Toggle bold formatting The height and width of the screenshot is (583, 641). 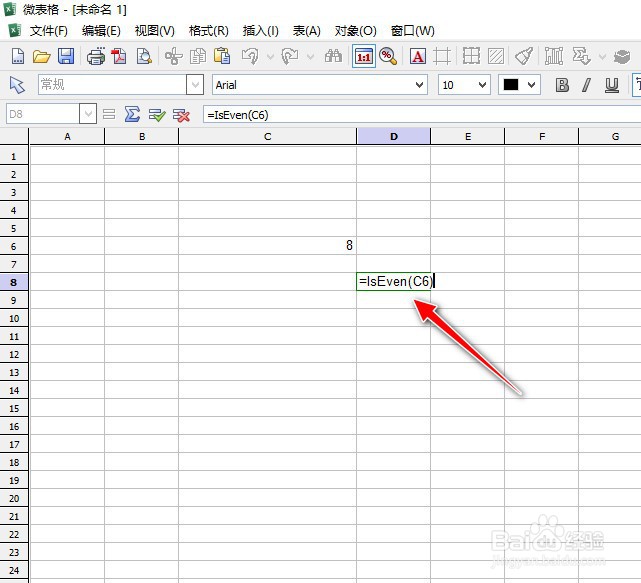click(562, 85)
